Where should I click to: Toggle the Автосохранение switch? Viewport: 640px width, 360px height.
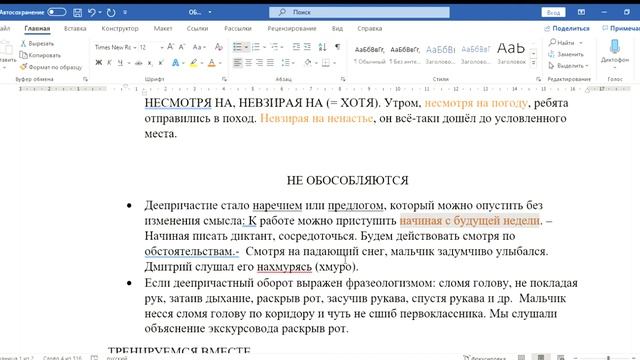tap(56, 12)
